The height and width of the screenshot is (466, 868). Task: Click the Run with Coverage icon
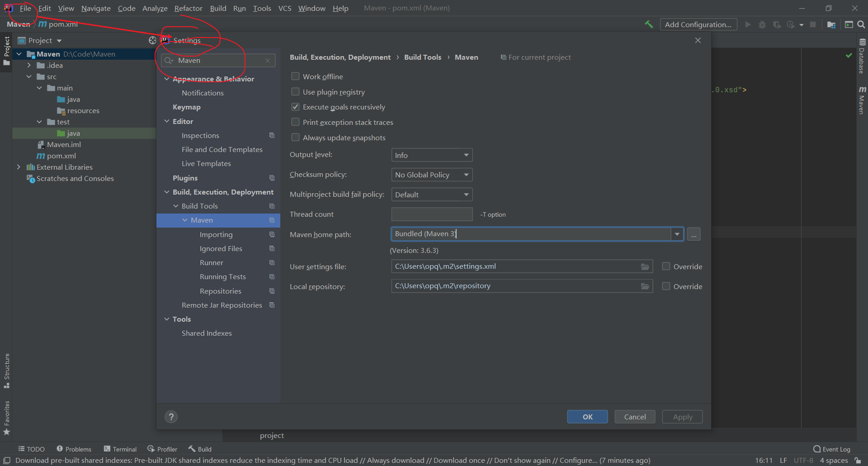[x=777, y=24]
